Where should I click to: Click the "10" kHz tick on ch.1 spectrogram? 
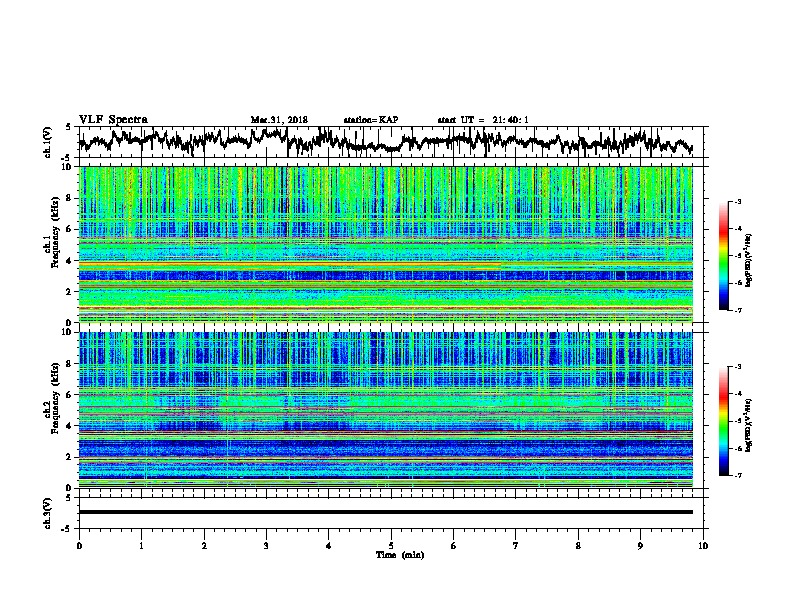click(x=68, y=167)
